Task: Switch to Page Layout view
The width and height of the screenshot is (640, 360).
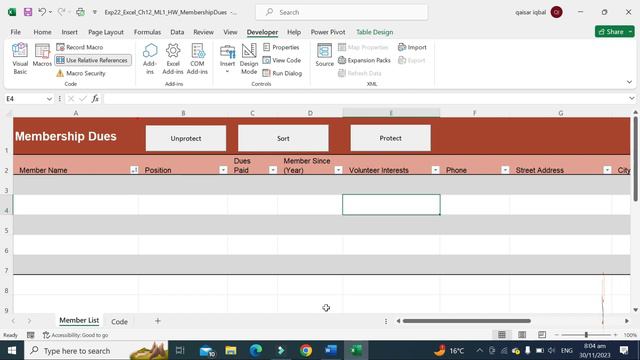Action: pyautogui.click(x=522, y=335)
